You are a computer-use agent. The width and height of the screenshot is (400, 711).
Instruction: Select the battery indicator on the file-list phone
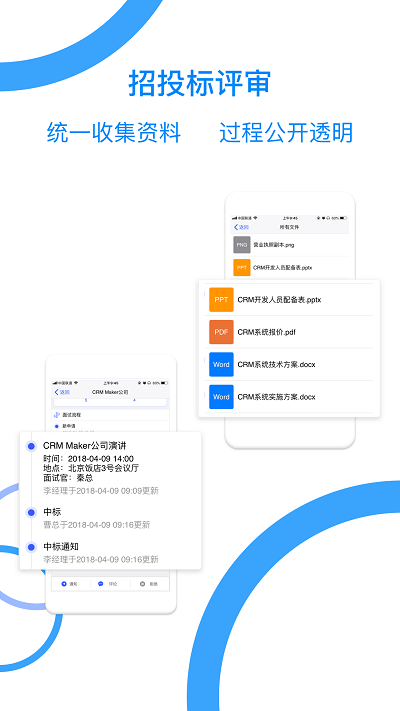coord(343,218)
